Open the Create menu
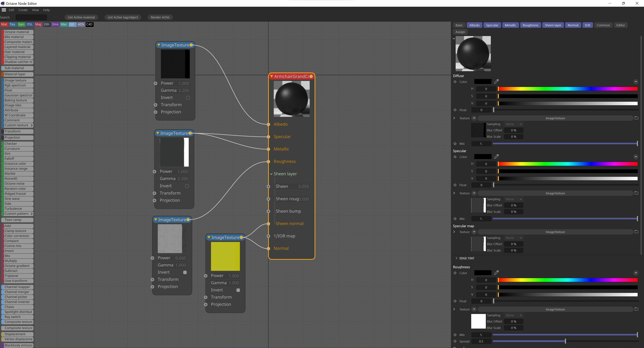The image size is (644, 348). [x=23, y=10]
